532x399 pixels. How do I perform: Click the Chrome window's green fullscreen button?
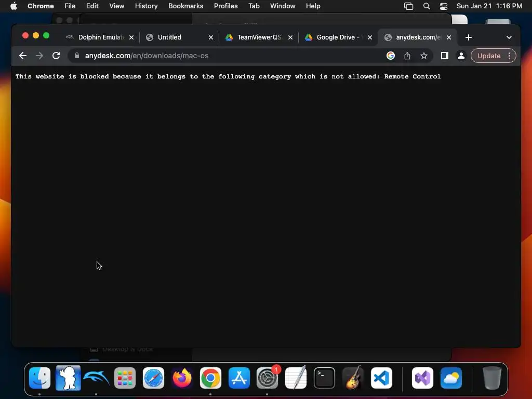click(x=46, y=36)
